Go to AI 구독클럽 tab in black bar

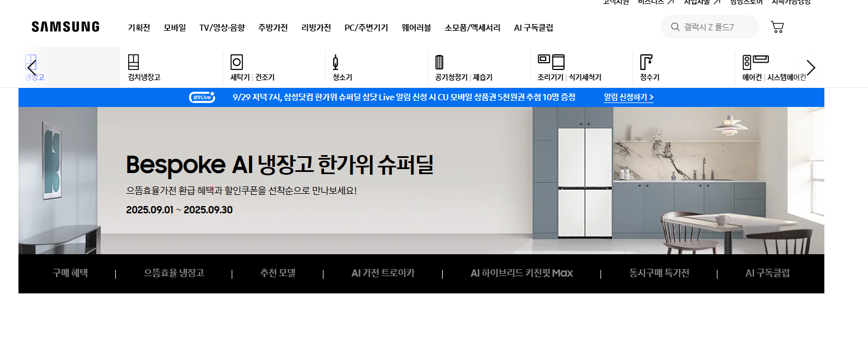[x=767, y=273]
